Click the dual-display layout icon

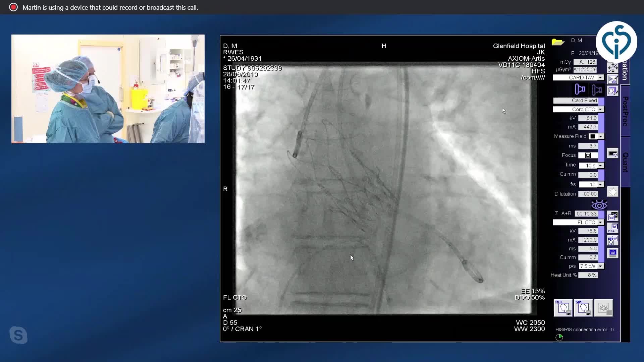pos(613,154)
